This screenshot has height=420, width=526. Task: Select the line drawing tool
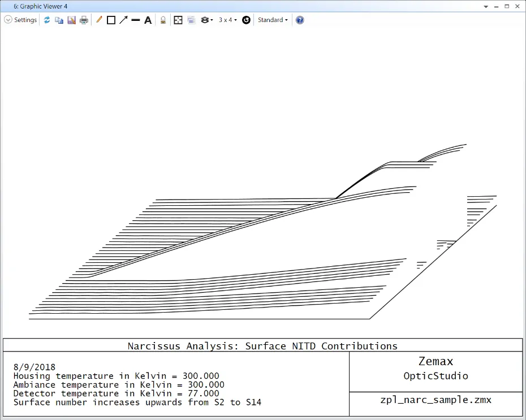tap(136, 20)
